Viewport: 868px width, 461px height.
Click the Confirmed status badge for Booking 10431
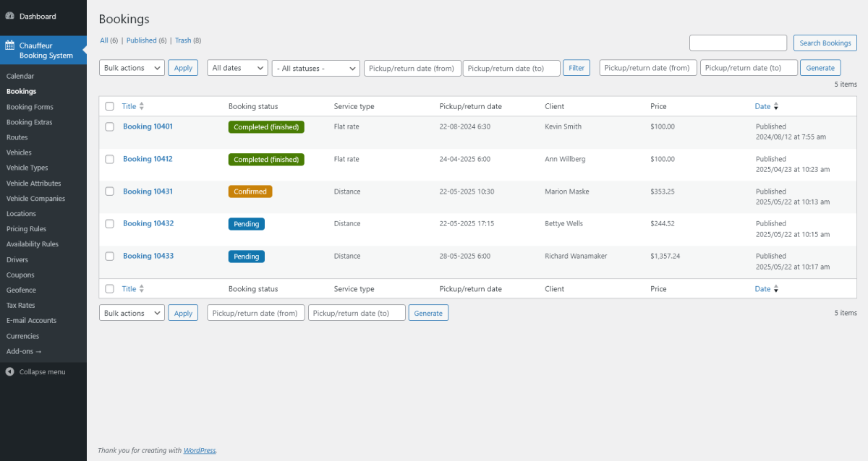click(250, 191)
